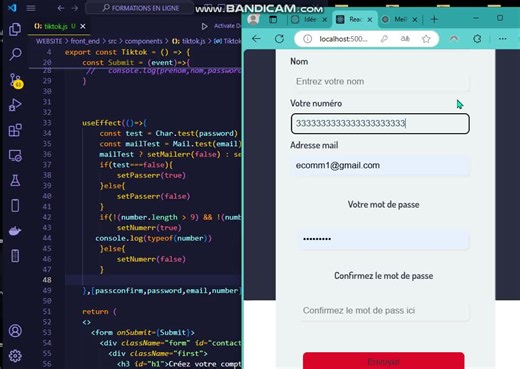
Task: Open the saved passwords key icon
Action: [x=384, y=39]
